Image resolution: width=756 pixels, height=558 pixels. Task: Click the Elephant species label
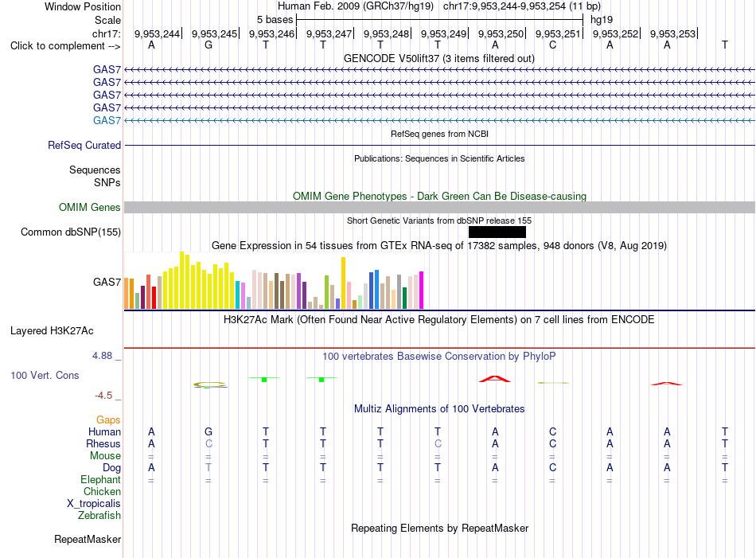point(101,479)
